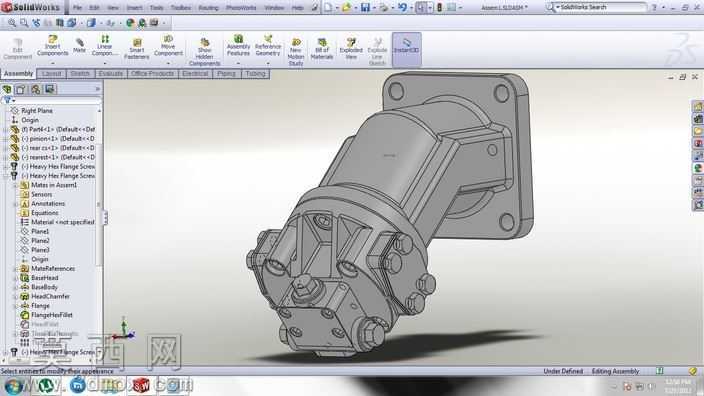
Task: Open FeatureManager design tree tab icon
Action: click(x=7, y=89)
